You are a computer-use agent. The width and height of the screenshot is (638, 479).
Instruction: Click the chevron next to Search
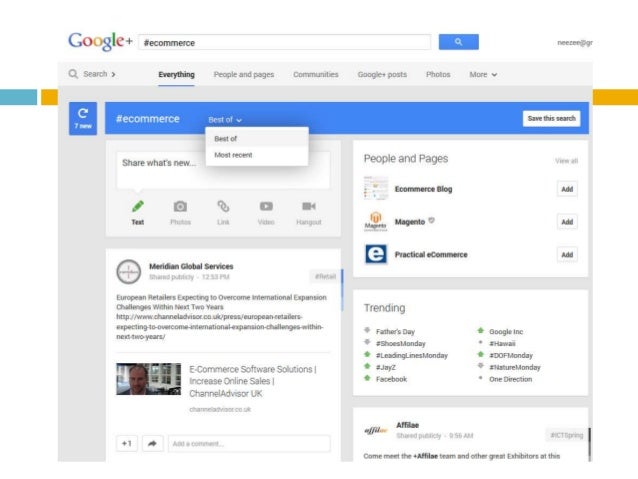pos(114,74)
